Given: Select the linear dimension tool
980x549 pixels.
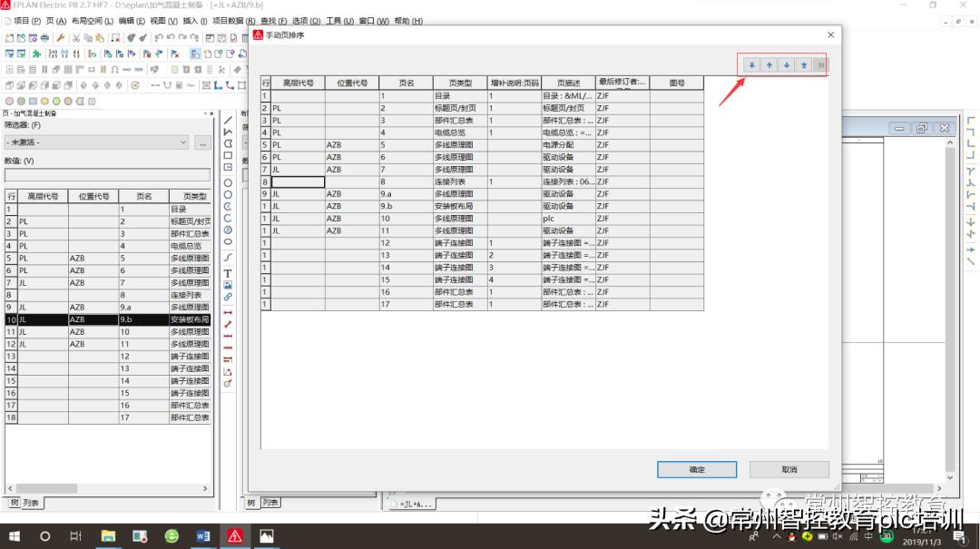Looking at the screenshot, I should pyautogui.click(x=228, y=312).
